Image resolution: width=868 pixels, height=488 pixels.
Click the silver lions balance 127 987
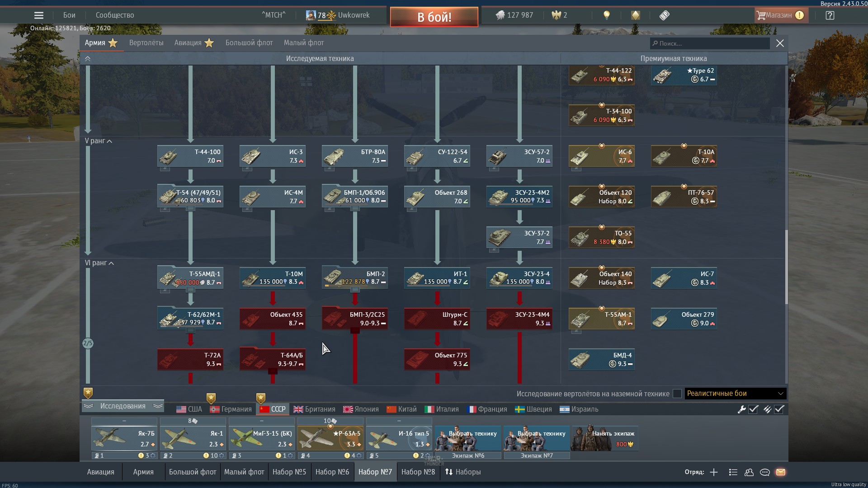pyautogui.click(x=514, y=15)
